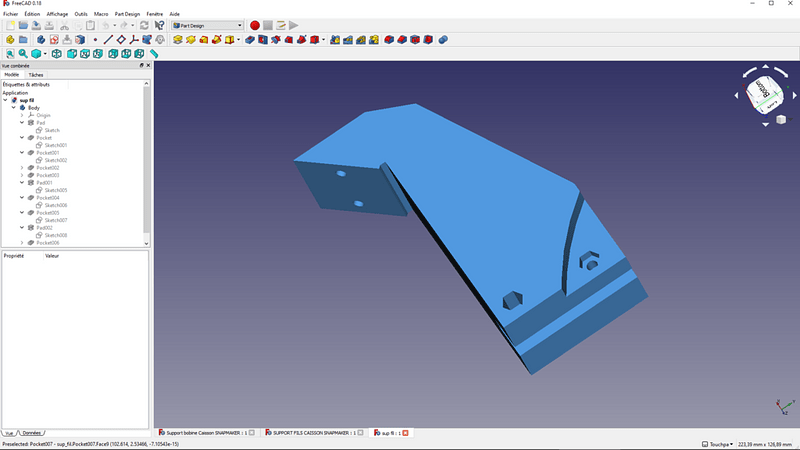Image resolution: width=800 pixels, height=450 pixels.
Task: Expand the Pocket006 tree node
Action: pyautogui.click(x=22, y=243)
